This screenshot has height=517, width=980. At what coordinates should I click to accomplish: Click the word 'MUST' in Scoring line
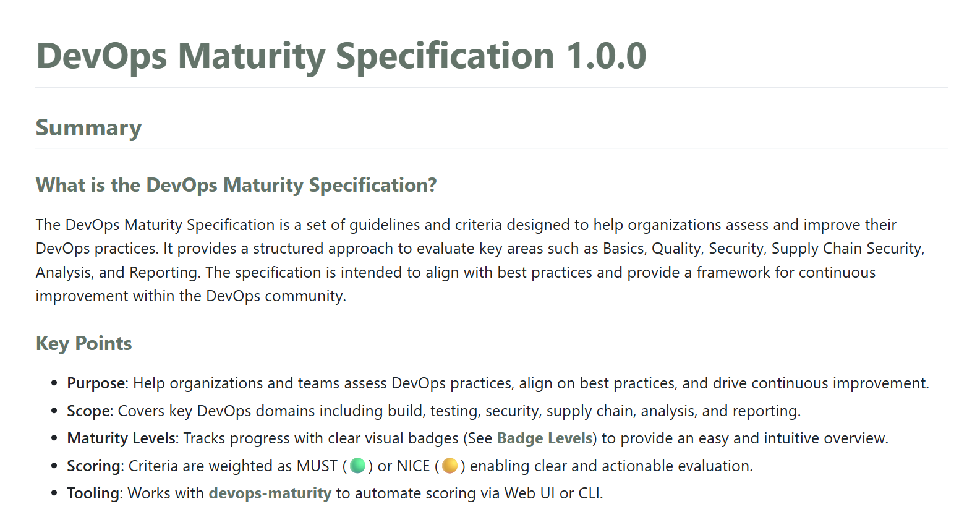317,466
